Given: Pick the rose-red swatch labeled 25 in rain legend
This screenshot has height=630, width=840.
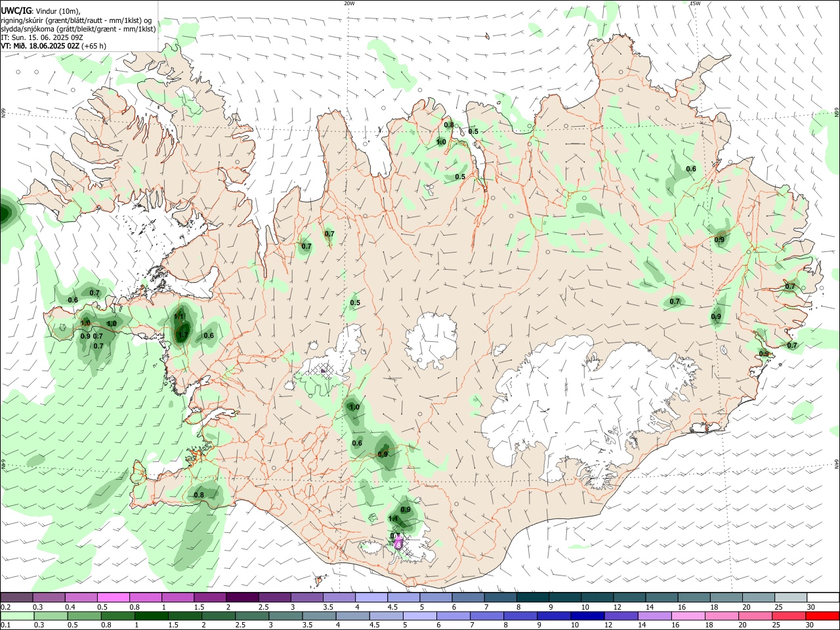Looking at the screenshot, I should coord(789,616).
